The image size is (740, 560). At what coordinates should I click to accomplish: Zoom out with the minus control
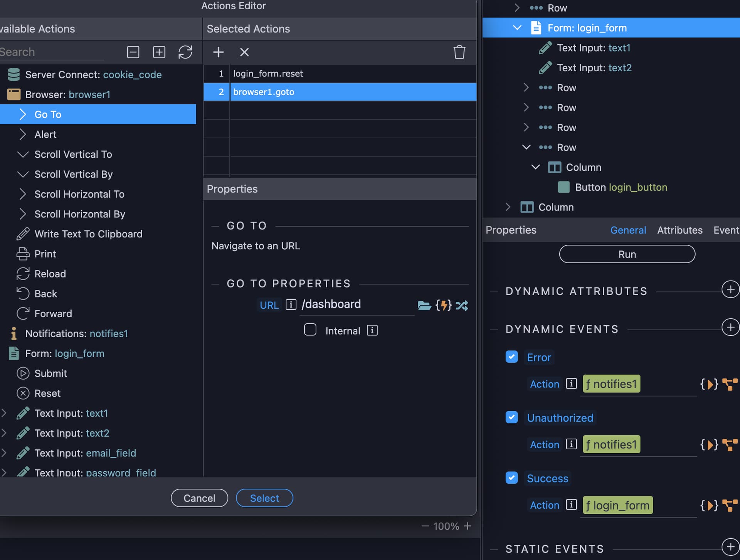pyautogui.click(x=425, y=526)
